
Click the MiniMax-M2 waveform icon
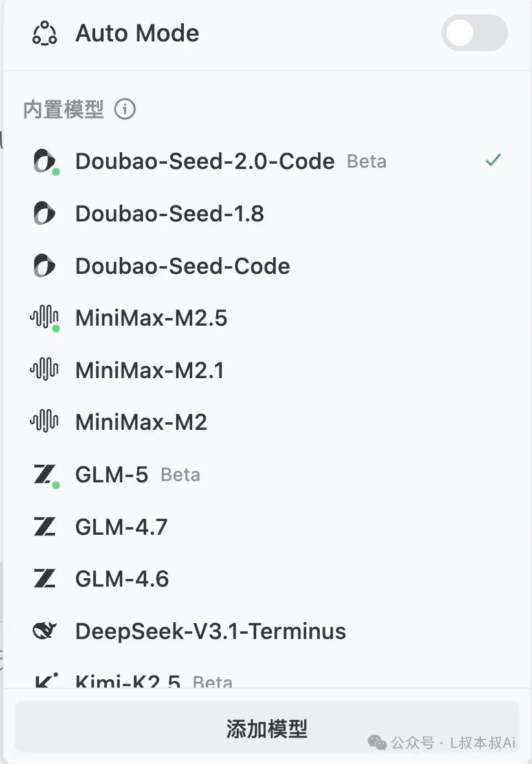(x=45, y=422)
